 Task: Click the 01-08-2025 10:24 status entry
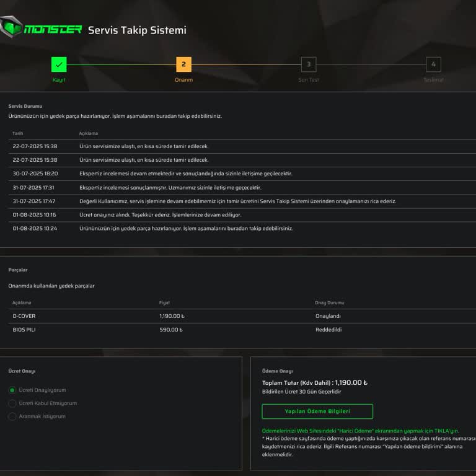click(x=35, y=228)
